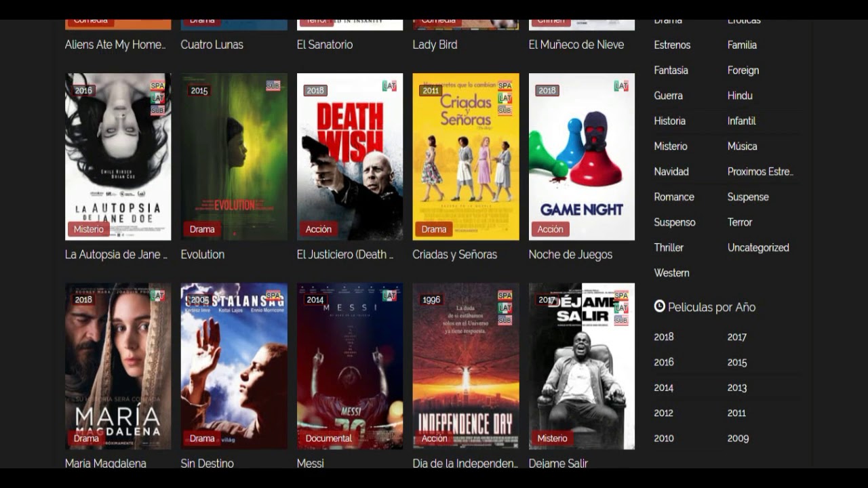Select the Romance category

point(674,197)
